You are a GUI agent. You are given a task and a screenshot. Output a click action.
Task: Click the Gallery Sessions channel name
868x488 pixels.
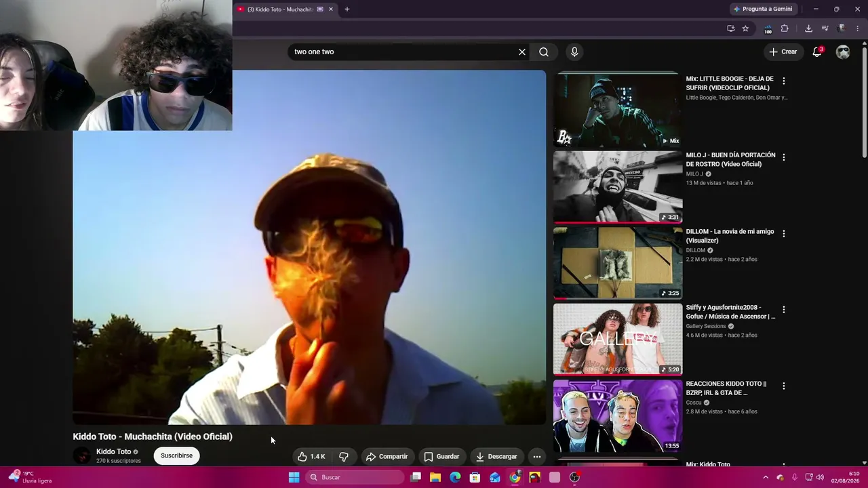[706, 326]
